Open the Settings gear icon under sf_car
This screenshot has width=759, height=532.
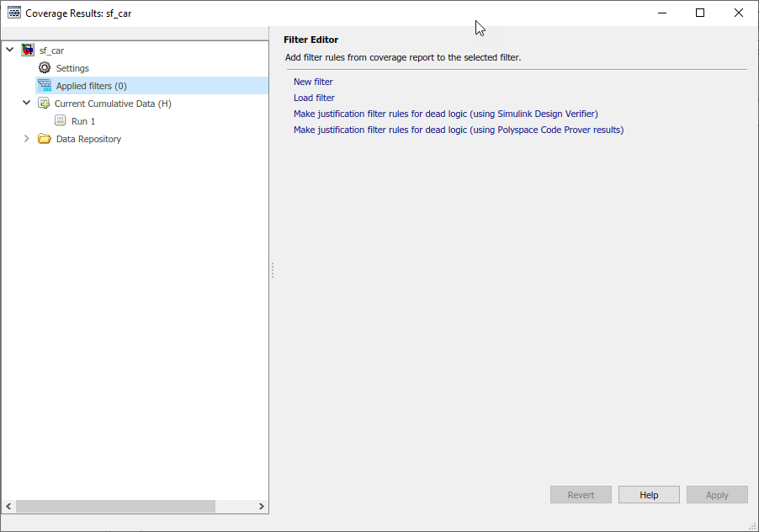45,67
